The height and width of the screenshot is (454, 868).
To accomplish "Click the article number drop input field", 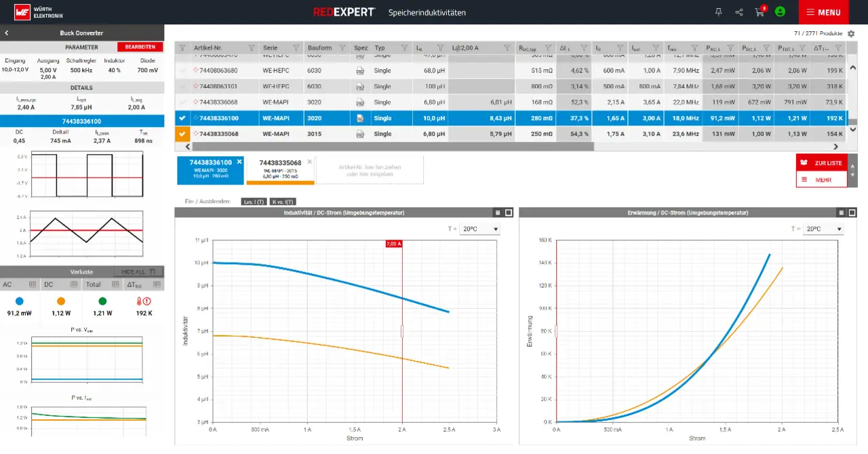I will point(370,170).
